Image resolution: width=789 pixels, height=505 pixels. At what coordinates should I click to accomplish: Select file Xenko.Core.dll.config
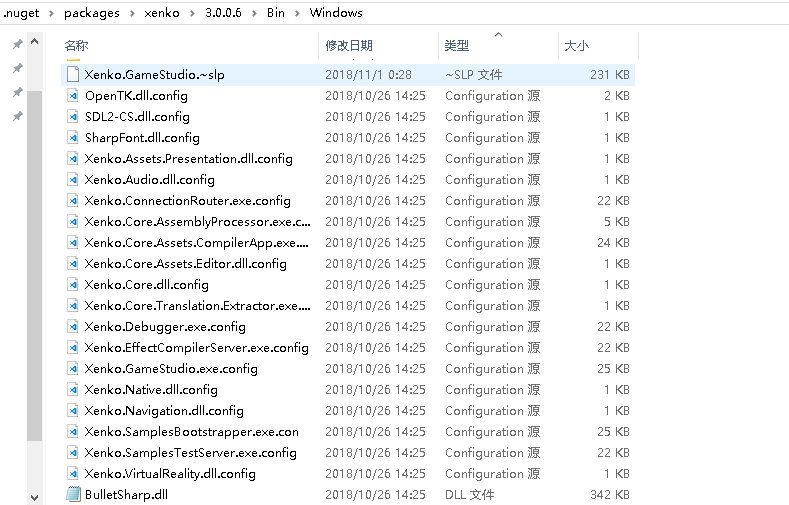pos(146,285)
